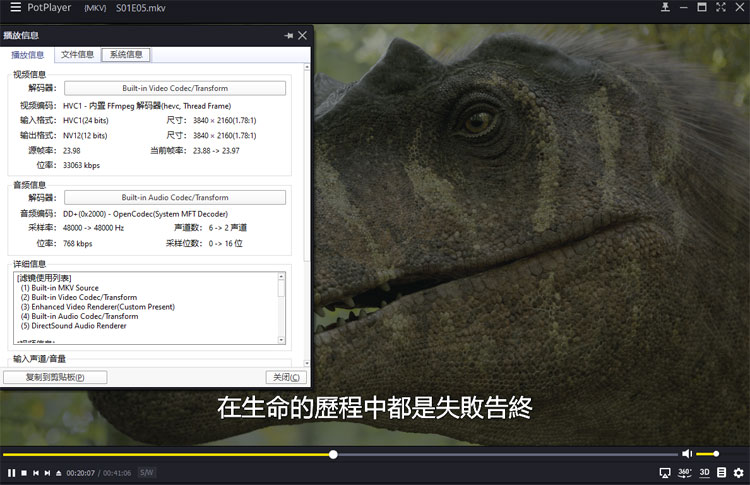Toggle 360° video mode
Image resolution: width=750 pixels, height=485 pixels.
(685, 472)
